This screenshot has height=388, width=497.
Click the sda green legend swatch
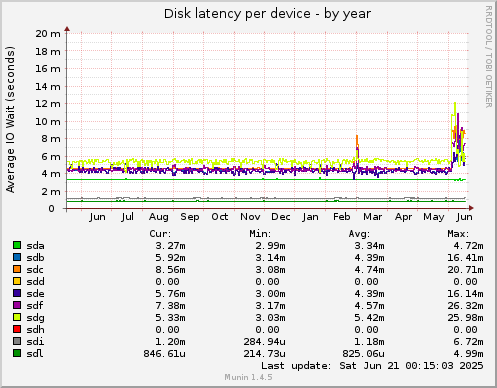click(17, 245)
